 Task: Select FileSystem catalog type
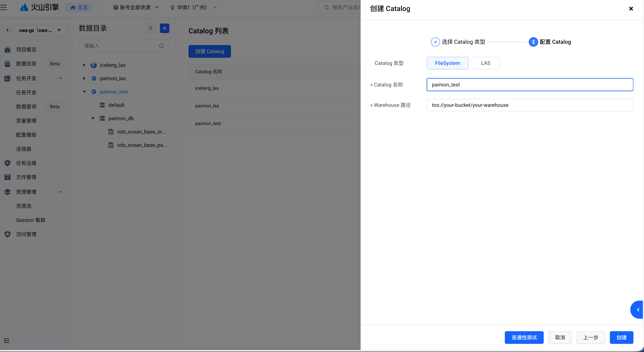coord(447,63)
